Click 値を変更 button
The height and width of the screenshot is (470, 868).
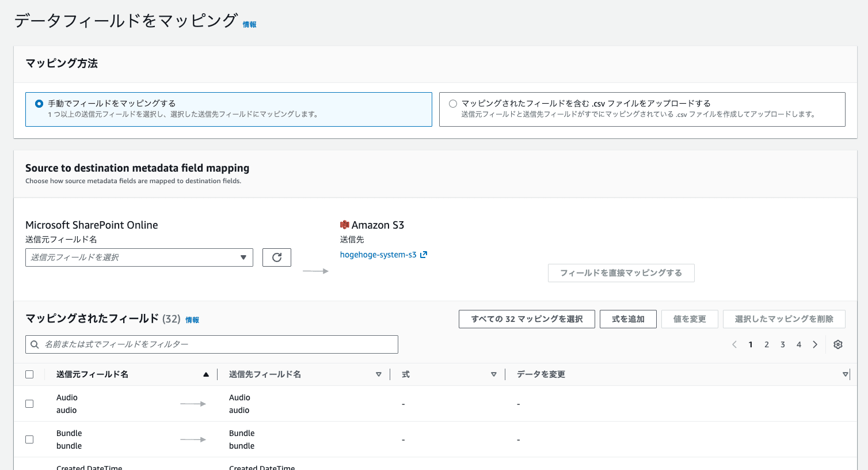point(690,319)
